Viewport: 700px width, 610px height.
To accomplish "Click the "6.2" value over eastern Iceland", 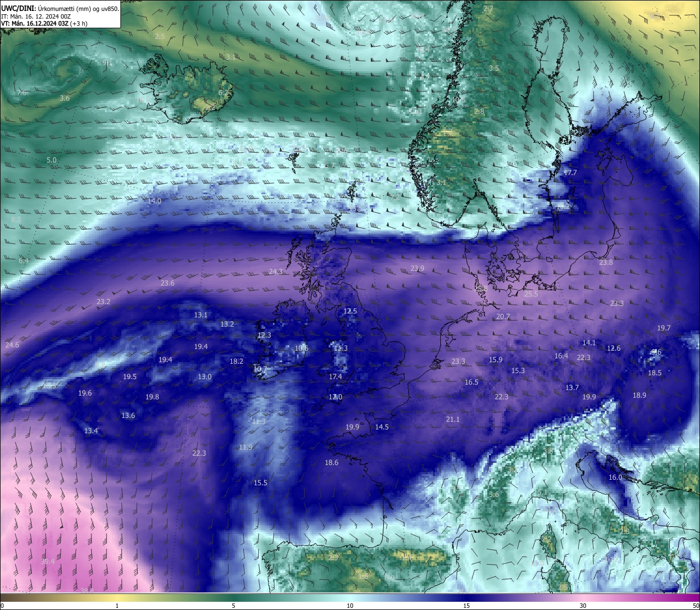I will pos(224,92).
